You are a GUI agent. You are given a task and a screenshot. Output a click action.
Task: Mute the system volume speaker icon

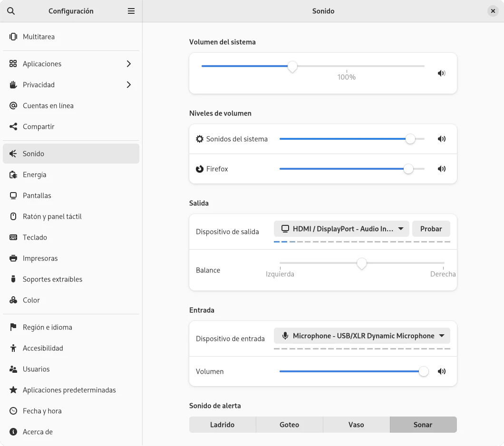(442, 73)
